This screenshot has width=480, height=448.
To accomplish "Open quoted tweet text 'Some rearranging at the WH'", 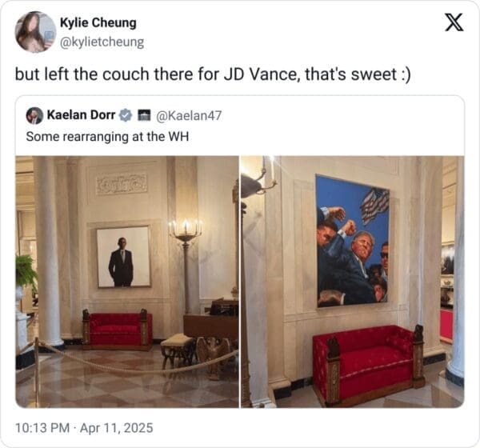I will coord(107,137).
